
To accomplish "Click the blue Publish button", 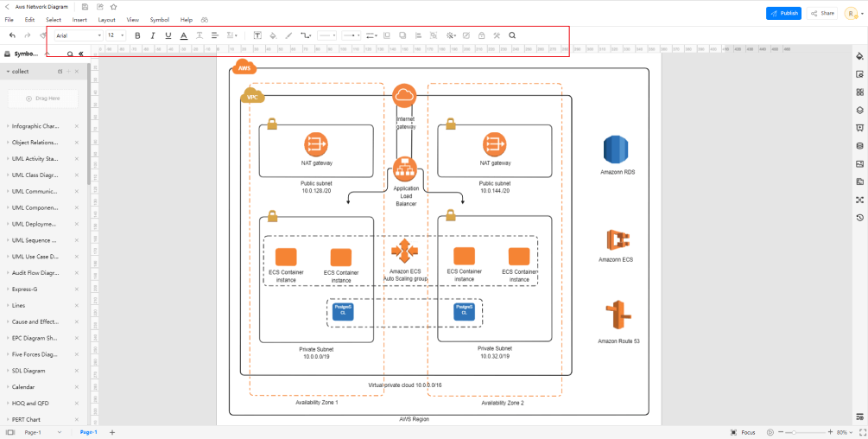I will (x=783, y=13).
